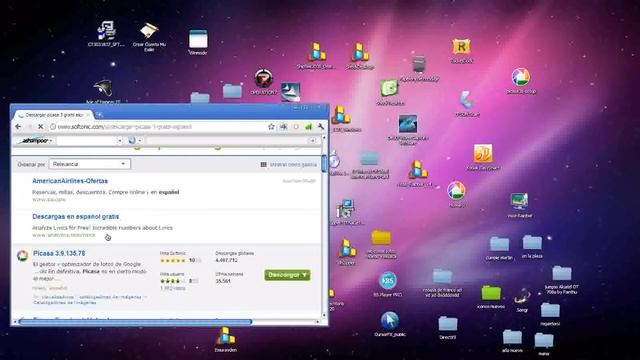This screenshot has width=640, height=360.
Task: Open the en la plaza folder
Action: tap(532, 246)
